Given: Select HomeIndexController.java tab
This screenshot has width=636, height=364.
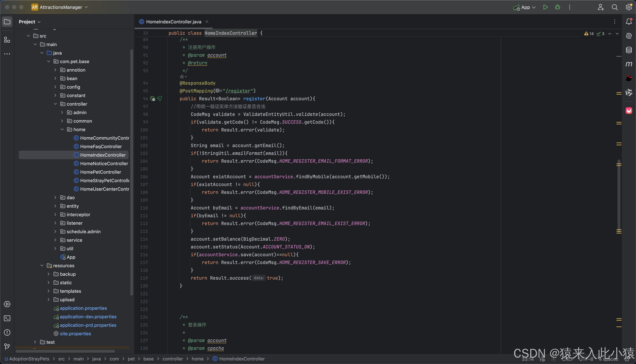Looking at the screenshot, I should coord(173,21).
